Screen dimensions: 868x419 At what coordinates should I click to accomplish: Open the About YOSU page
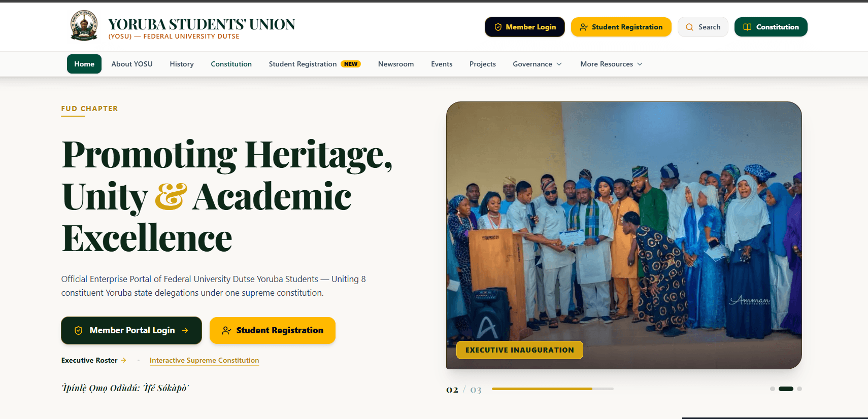132,64
